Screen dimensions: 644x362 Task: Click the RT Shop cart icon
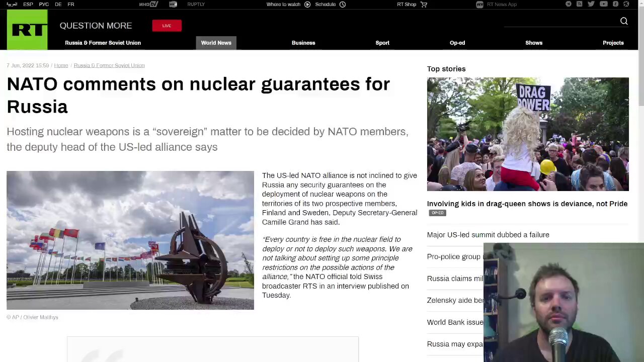point(424,4)
